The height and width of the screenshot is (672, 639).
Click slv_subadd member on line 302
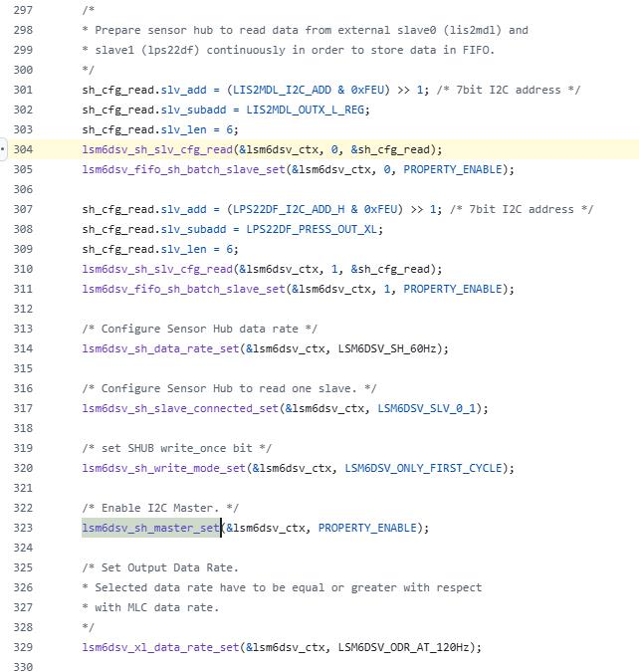[x=193, y=111]
